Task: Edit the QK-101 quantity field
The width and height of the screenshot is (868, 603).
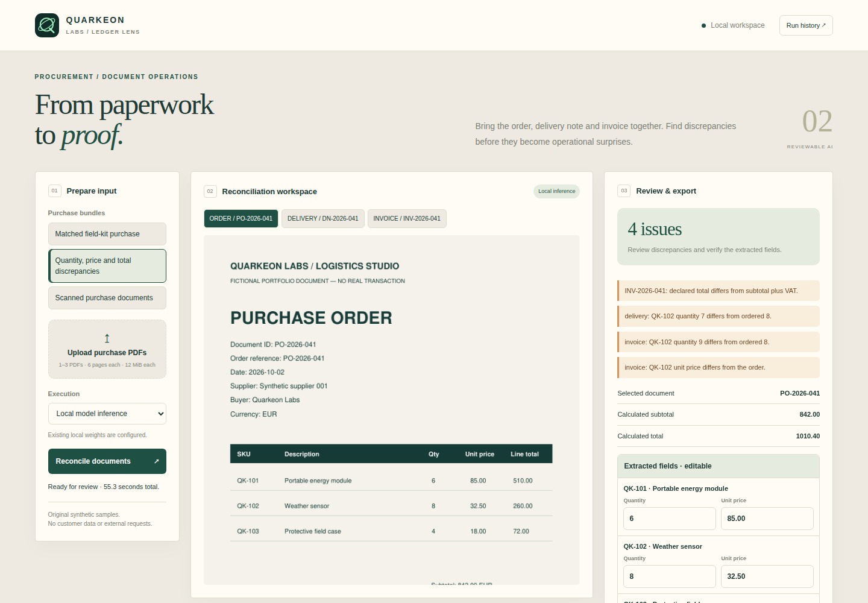Action: point(670,519)
